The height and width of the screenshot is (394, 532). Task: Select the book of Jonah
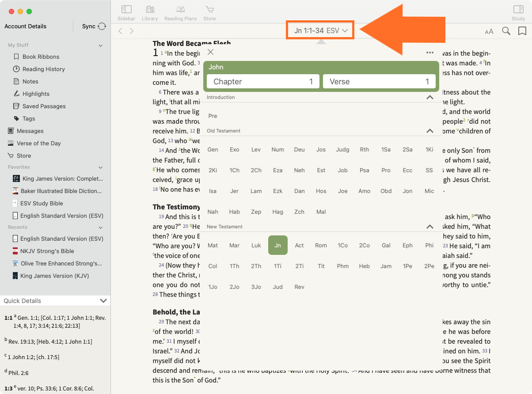pyautogui.click(x=407, y=191)
